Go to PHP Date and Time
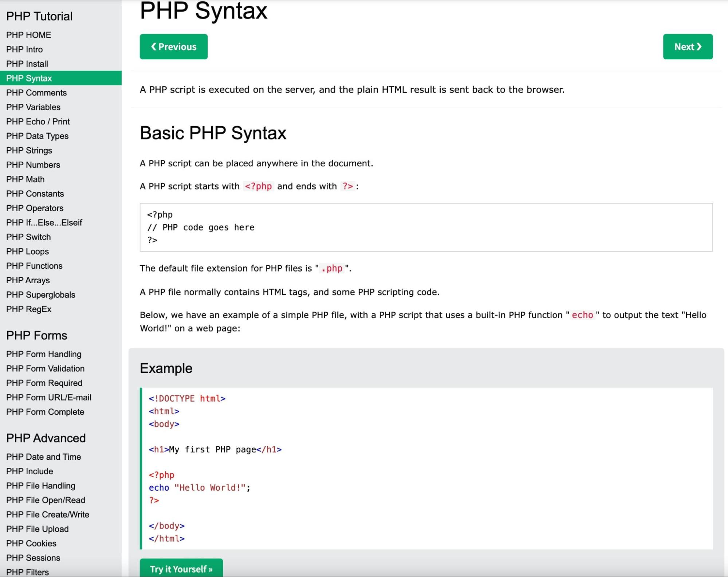The height and width of the screenshot is (577, 728). coord(43,457)
